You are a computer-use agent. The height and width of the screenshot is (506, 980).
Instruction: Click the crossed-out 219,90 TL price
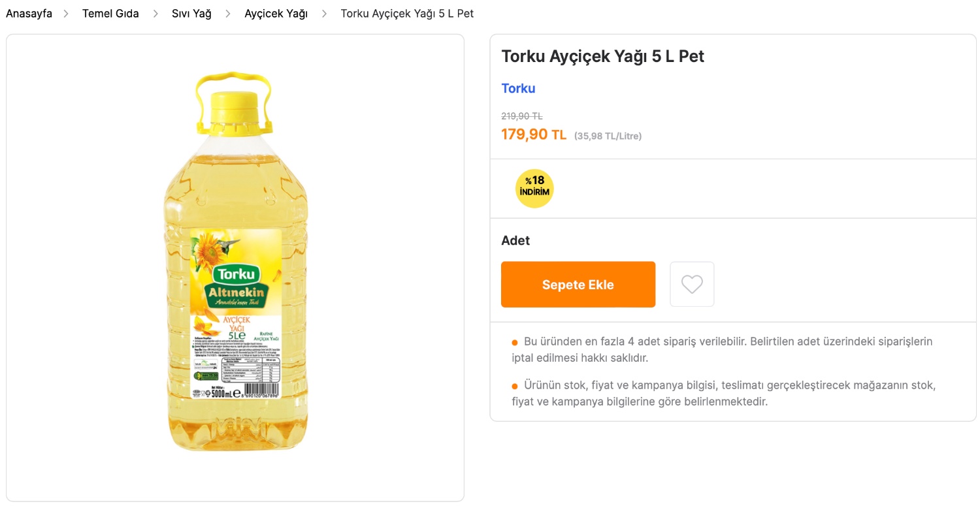click(x=523, y=116)
